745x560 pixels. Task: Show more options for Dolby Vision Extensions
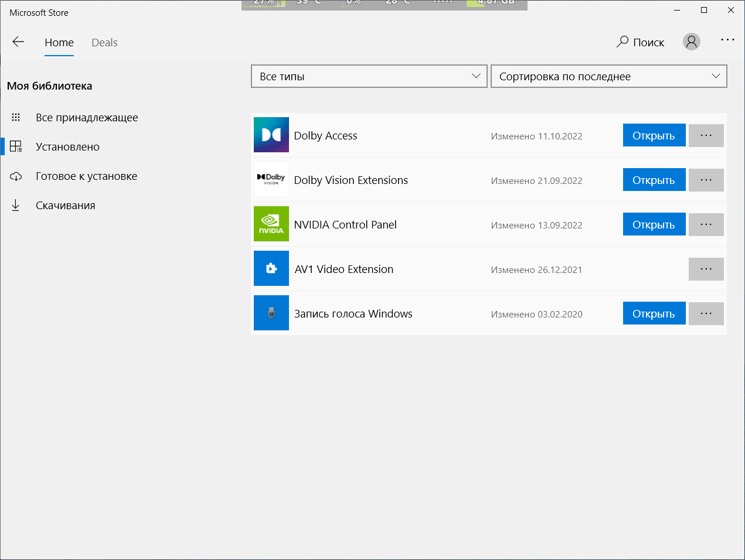(x=706, y=180)
